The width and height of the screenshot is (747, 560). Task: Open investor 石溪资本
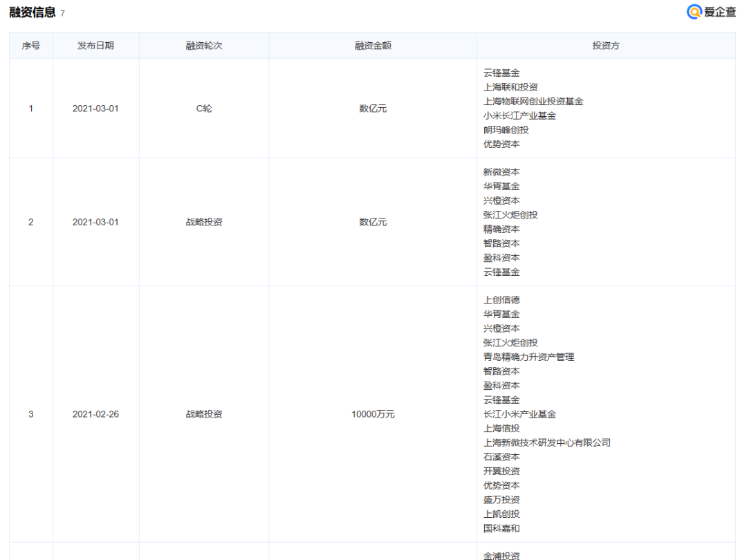click(x=501, y=457)
